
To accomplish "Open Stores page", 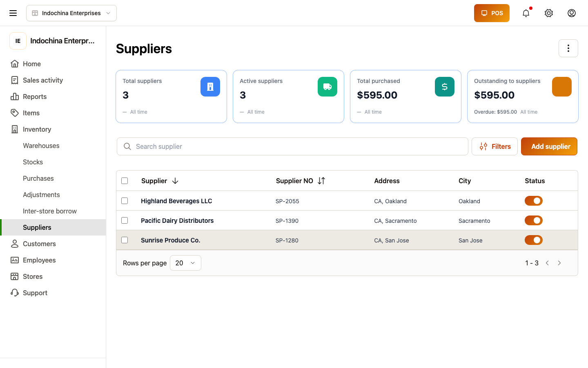I will click(53, 276).
